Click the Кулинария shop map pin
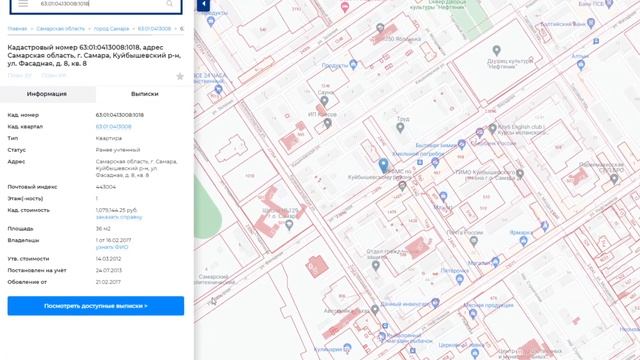This screenshot has height=360, width=640. point(347,349)
